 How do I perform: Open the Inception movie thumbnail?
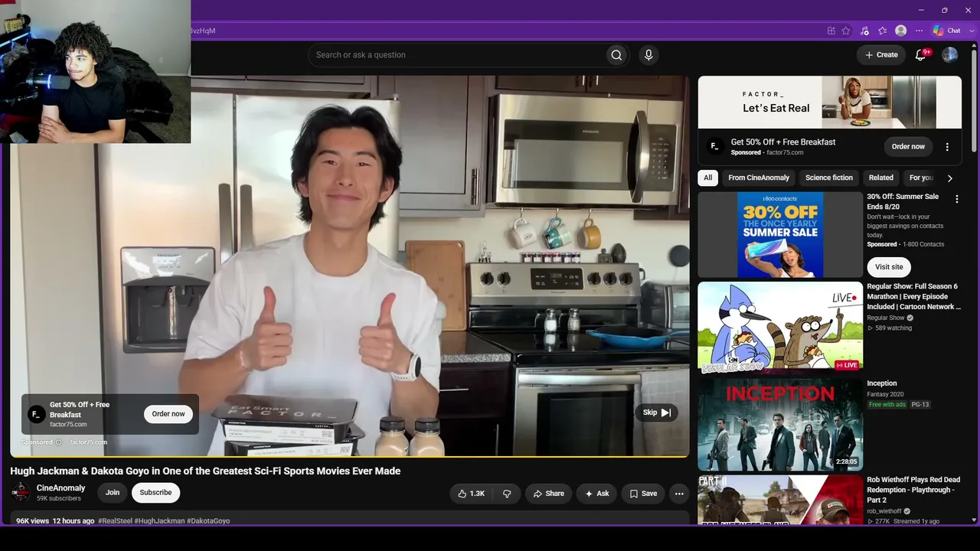point(780,424)
